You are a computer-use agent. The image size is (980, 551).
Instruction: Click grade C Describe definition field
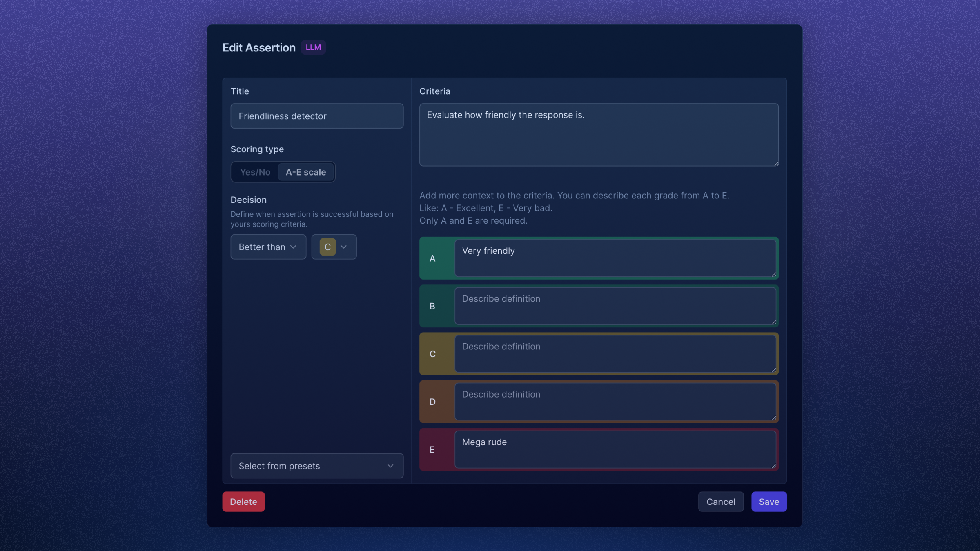pyautogui.click(x=615, y=353)
